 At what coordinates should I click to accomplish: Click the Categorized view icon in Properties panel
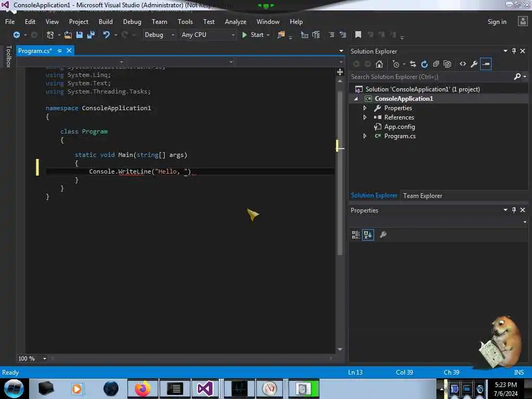[355, 235]
